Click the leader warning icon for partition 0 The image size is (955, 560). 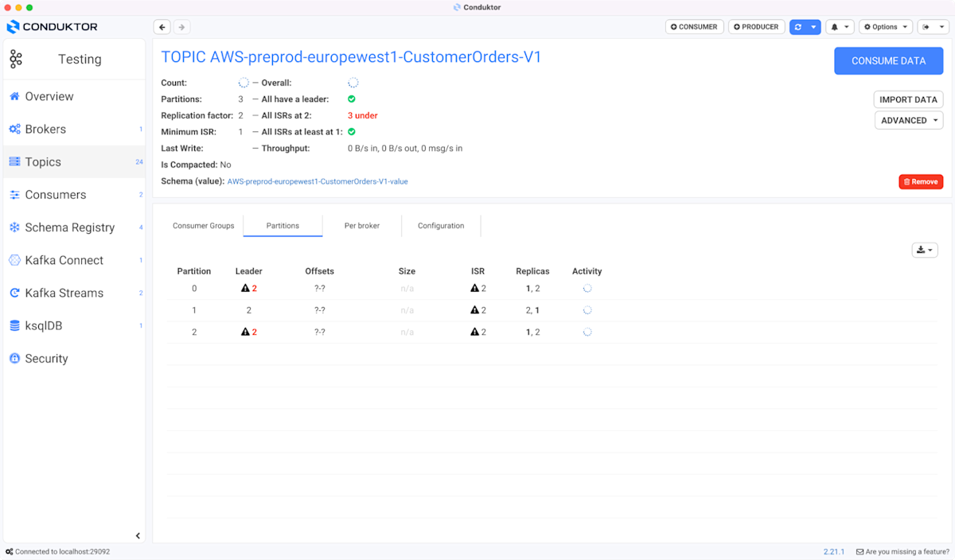click(245, 289)
